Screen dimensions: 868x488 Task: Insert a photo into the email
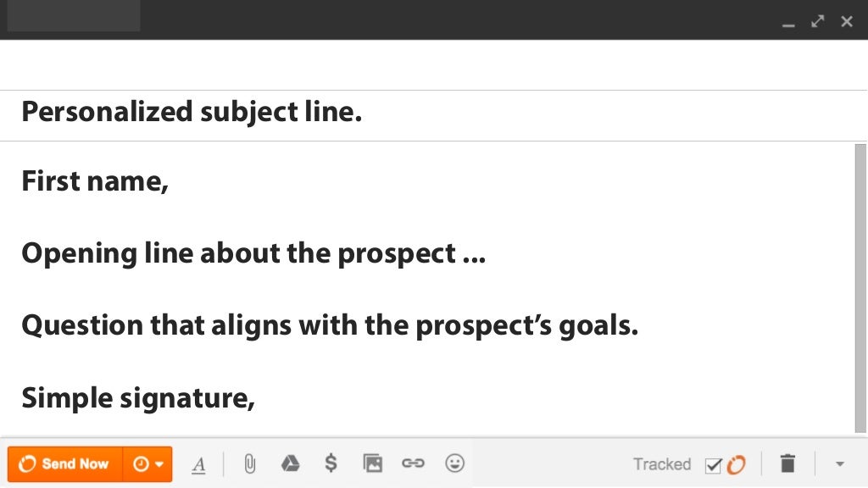(x=373, y=463)
